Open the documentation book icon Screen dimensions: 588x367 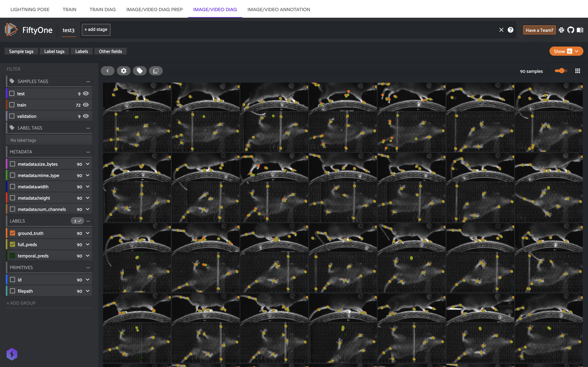click(x=580, y=30)
